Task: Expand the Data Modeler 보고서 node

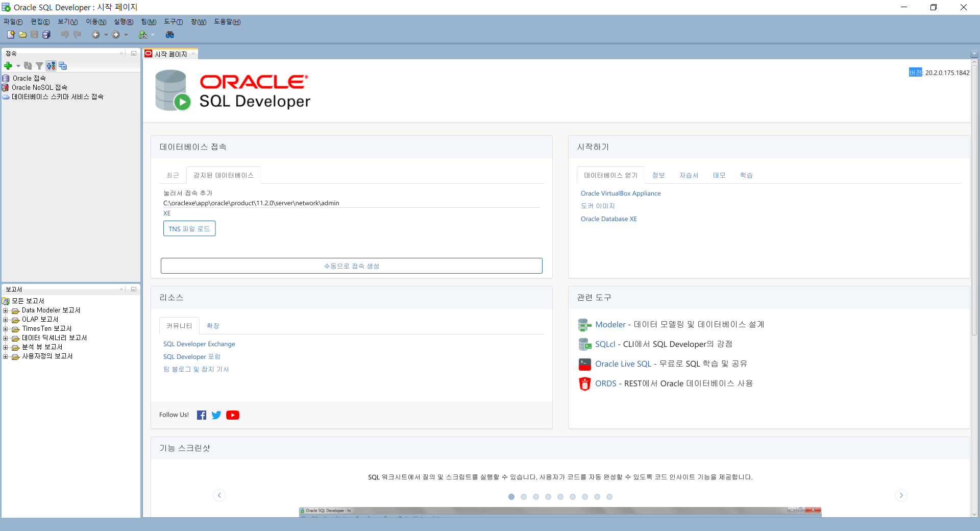Action: 5,310
